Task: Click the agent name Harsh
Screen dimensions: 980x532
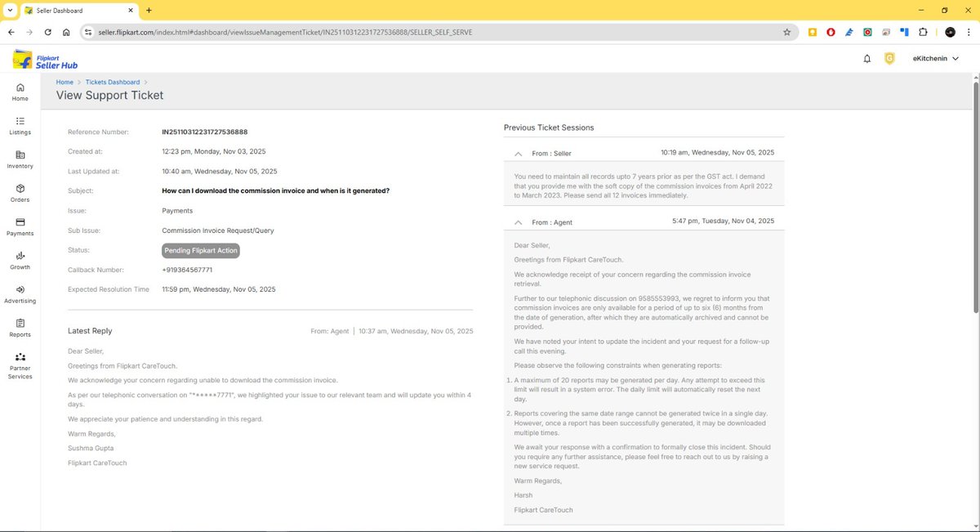Action: point(523,495)
